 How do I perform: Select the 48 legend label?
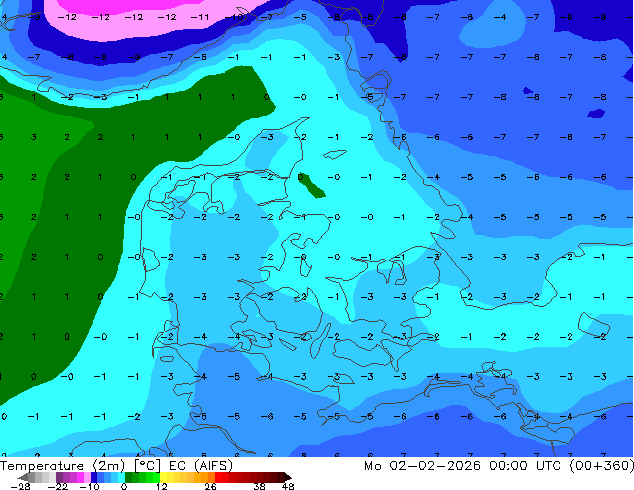click(288, 486)
